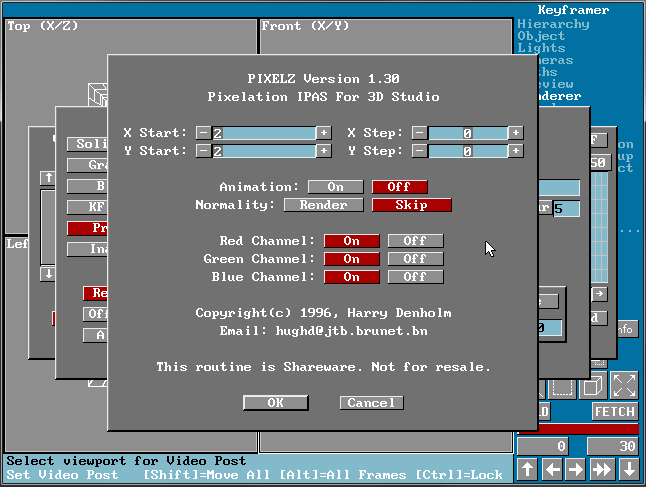Decrease Y Step with the minus button
The width and height of the screenshot is (646, 487).
click(419, 151)
